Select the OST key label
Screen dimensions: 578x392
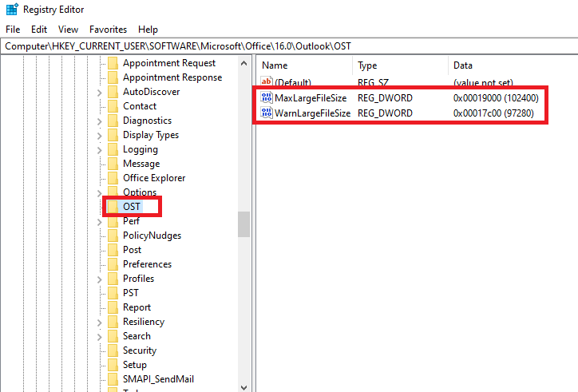132,207
